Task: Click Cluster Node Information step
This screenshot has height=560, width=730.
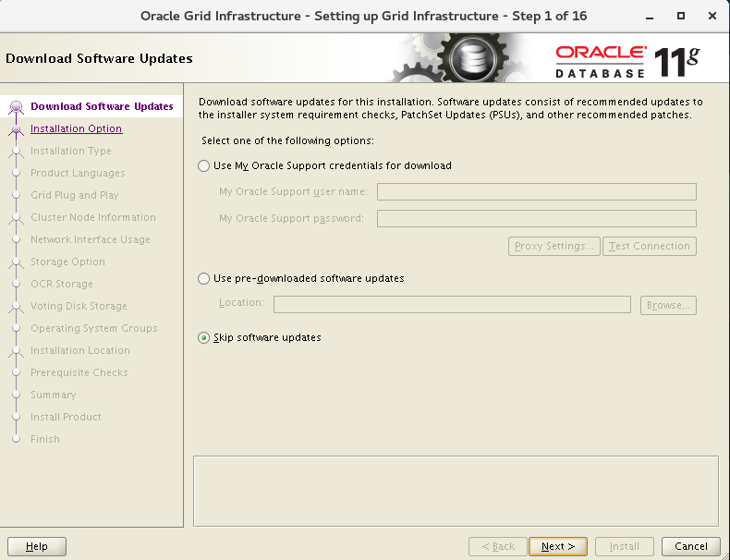Action: (x=93, y=217)
